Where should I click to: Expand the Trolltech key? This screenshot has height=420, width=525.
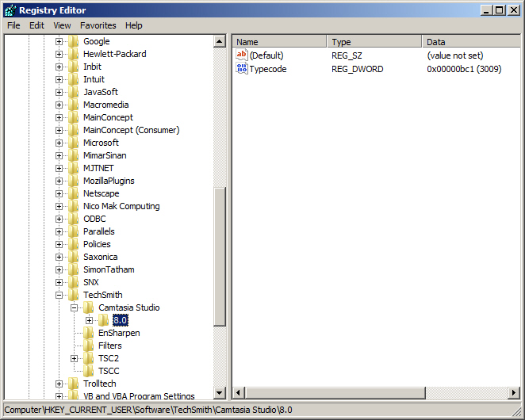(x=59, y=384)
